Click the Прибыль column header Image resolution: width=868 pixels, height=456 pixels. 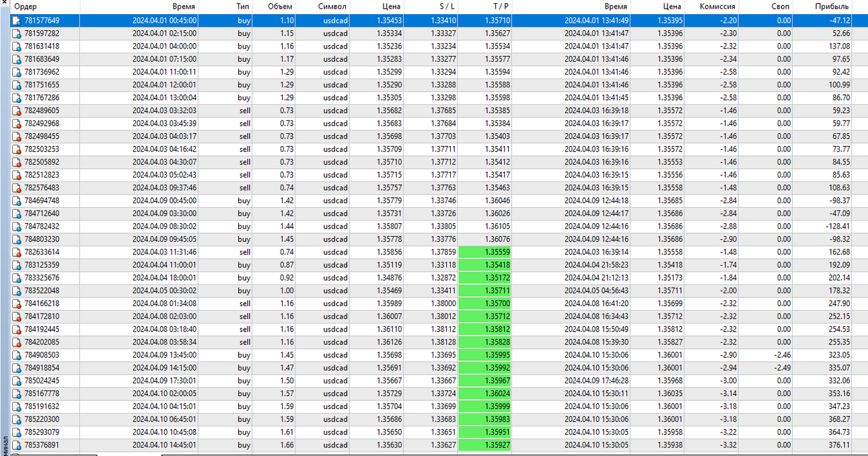tap(831, 7)
